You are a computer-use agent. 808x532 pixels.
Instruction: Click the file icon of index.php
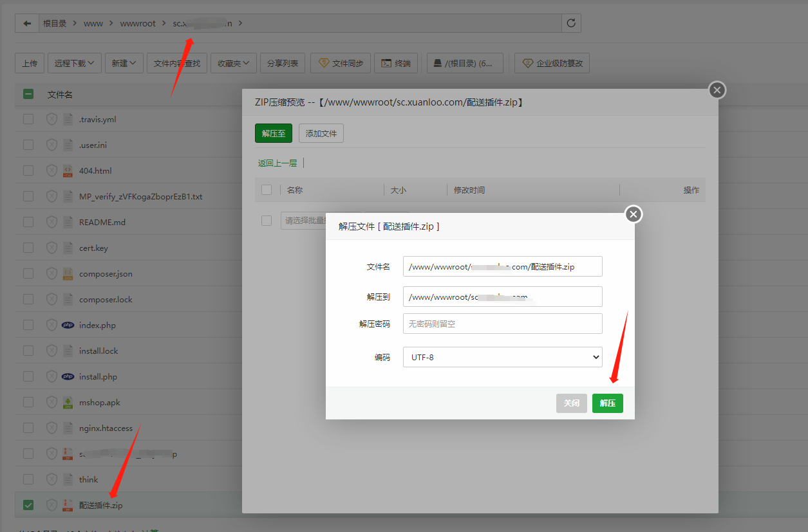(68, 325)
